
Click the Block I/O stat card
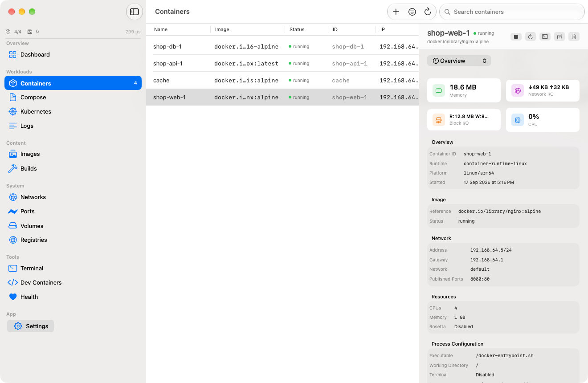tap(464, 120)
